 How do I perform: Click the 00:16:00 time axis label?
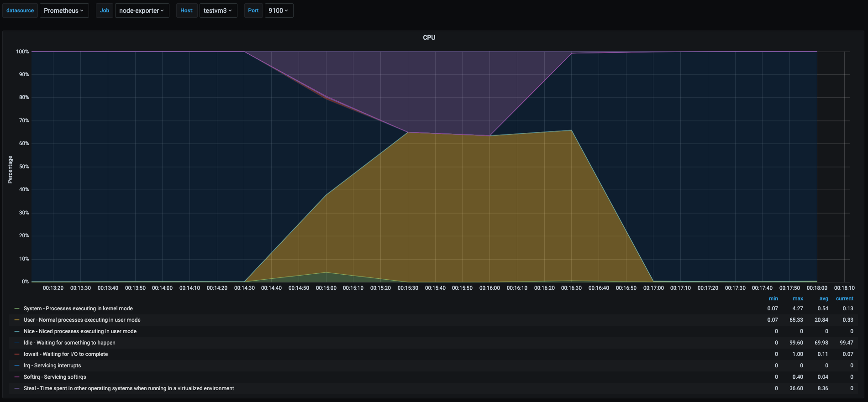pos(489,288)
